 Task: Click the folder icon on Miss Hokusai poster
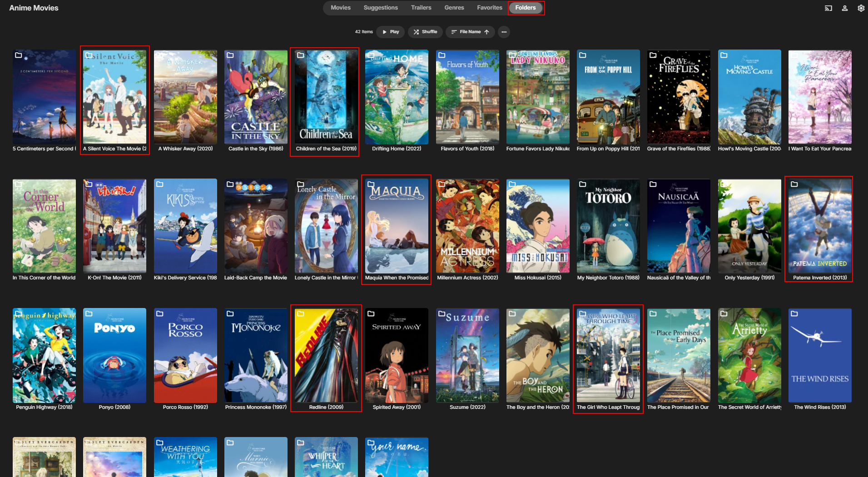(x=512, y=184)
